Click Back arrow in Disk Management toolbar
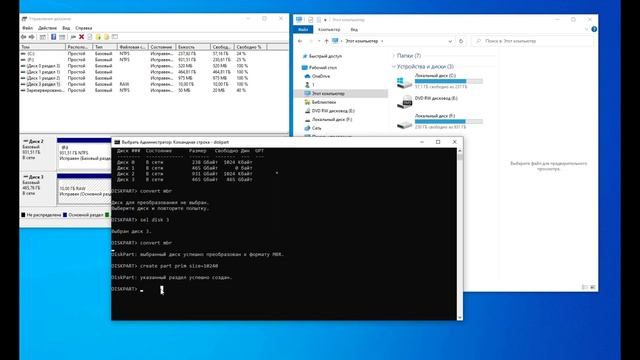Image resolution: width=640 pixels, height=360 pixels. pos(23,37)
